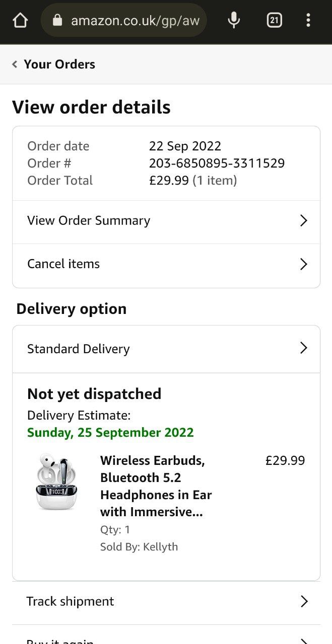Screen dimensions: 332x644
Task: Tap the amazon.co.uk address bar
Action: tap(135, 21)
